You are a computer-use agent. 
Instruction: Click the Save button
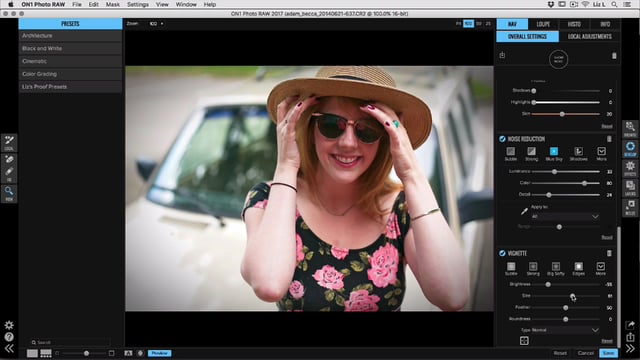tap(608, 353)
